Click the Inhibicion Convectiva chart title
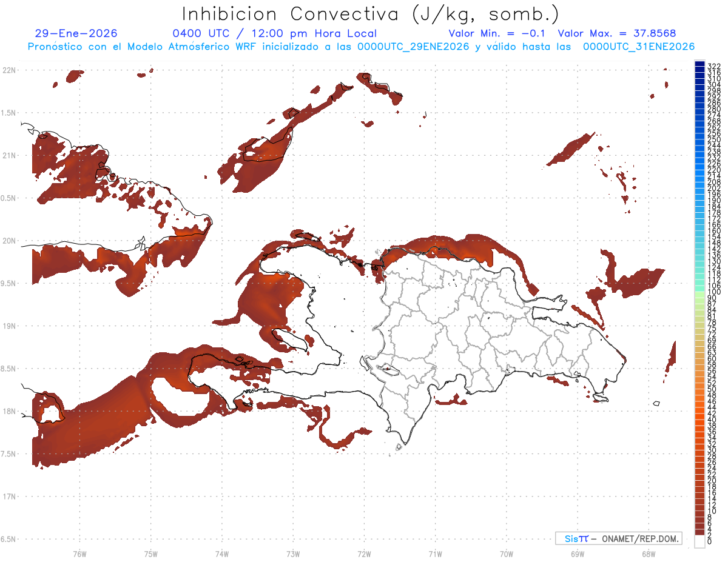 coord(371,14)
